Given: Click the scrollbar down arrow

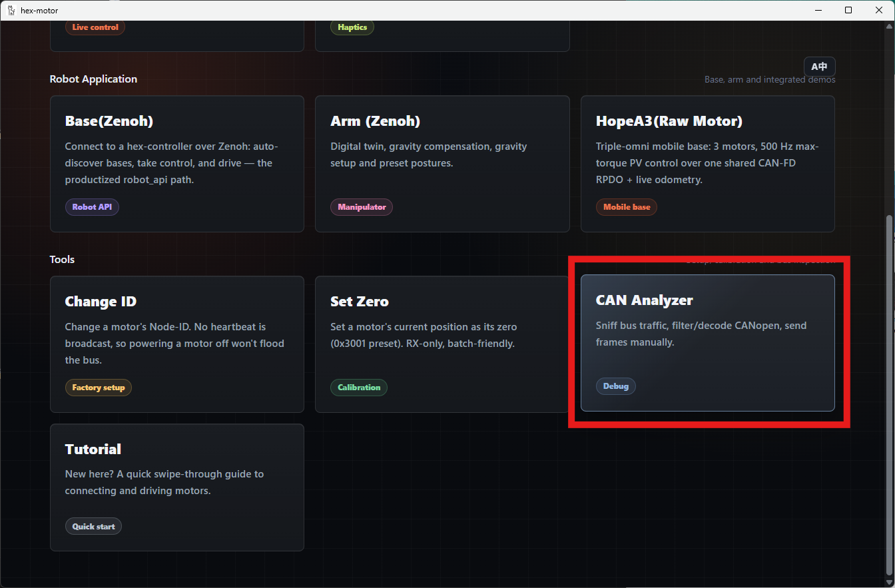Looking at the screenshot, I should point(889,581).
